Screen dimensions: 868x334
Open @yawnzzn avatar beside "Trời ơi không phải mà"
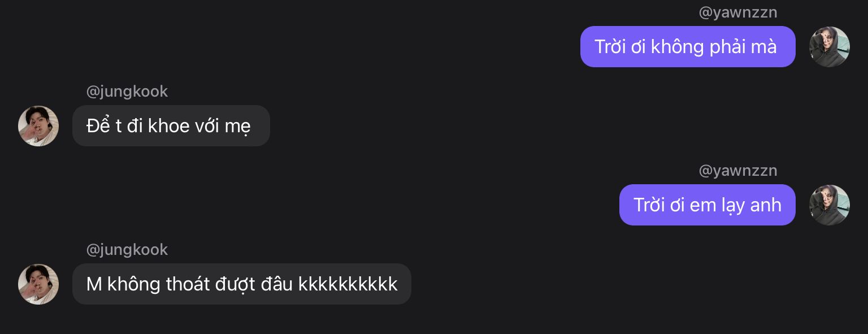point(829,47)
